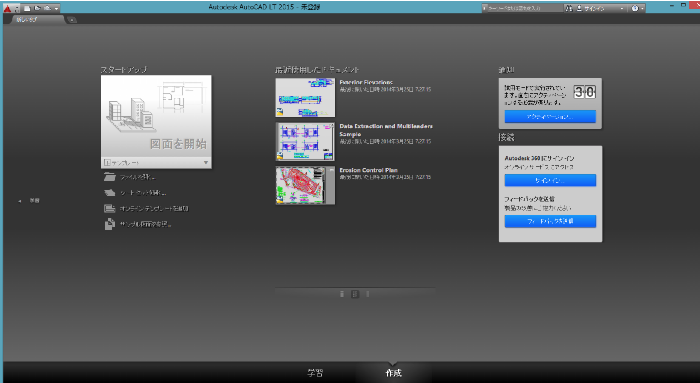
Task: Click Open icon in quick access toolbar
Action: point(37,8)
